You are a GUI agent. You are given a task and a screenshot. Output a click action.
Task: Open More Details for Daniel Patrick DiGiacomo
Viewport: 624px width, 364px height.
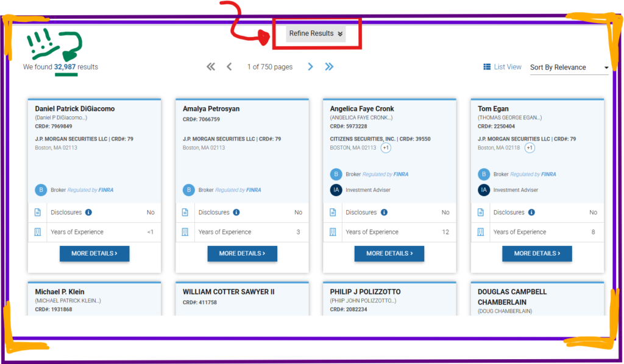coord(94,254)
